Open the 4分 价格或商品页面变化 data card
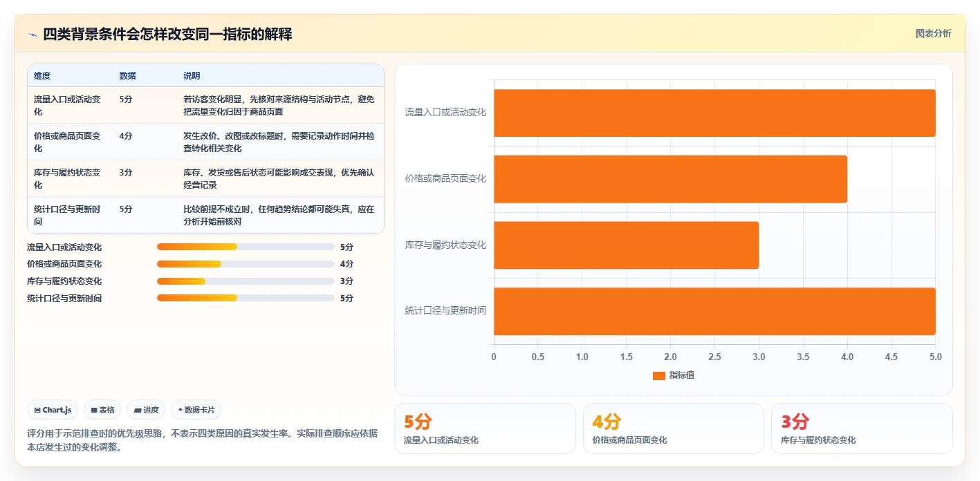980x481 pixels. pos(674,428)
